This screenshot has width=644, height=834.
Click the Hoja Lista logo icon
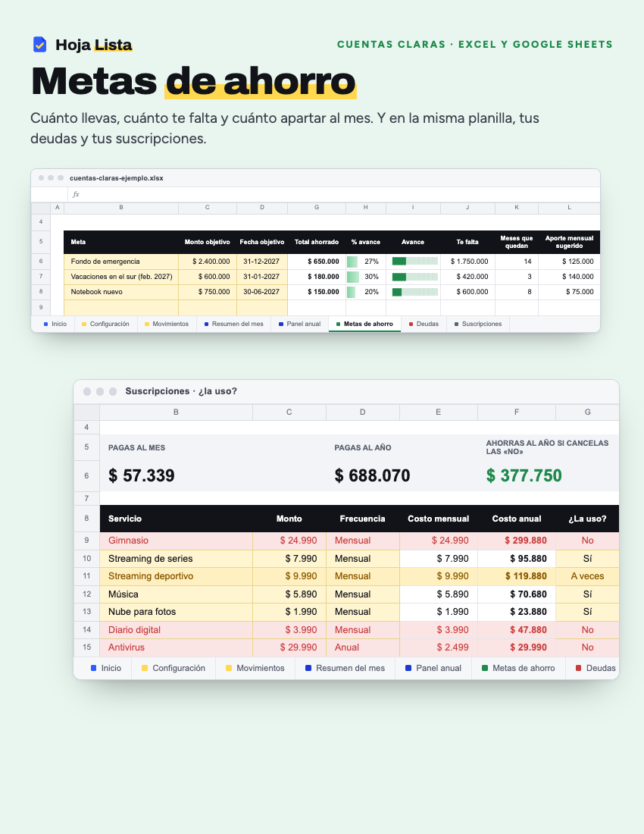point(40,45)
